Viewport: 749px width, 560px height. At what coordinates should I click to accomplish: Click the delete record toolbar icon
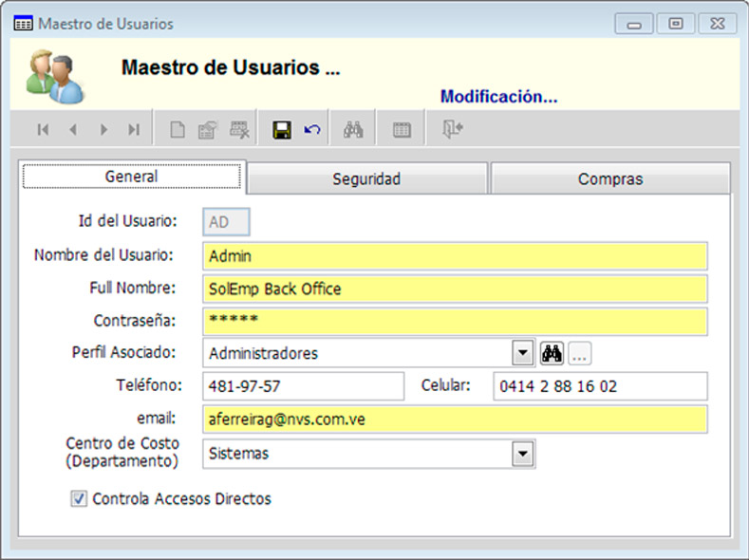tap(239, 130)
